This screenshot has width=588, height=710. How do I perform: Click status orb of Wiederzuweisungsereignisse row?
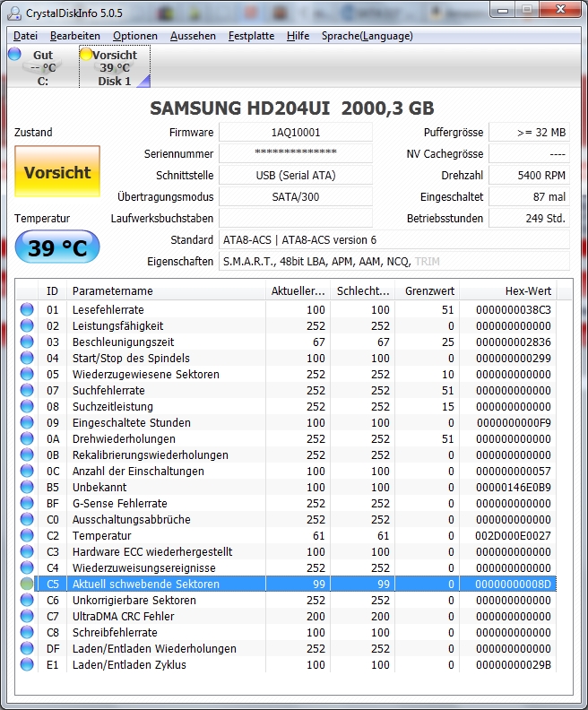point(27,567)
